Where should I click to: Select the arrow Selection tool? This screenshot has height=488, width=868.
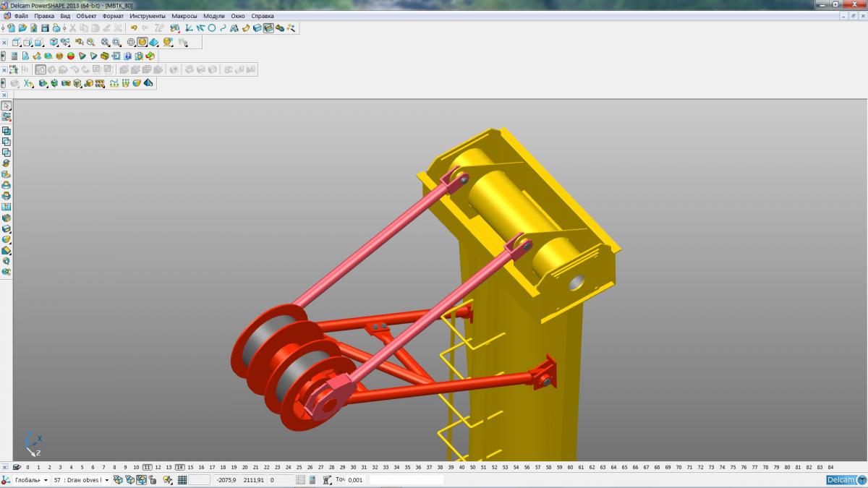(x=7, y=106)
